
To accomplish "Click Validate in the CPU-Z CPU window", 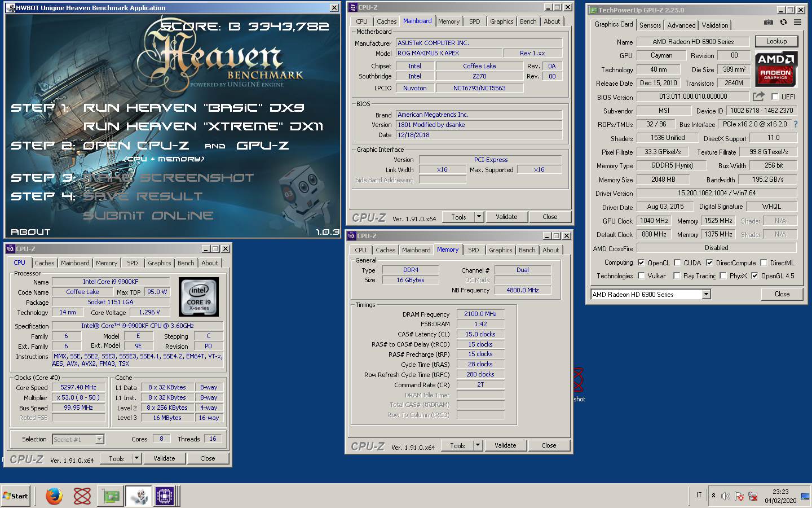I will pyautogui.click(x=164, y=458).
